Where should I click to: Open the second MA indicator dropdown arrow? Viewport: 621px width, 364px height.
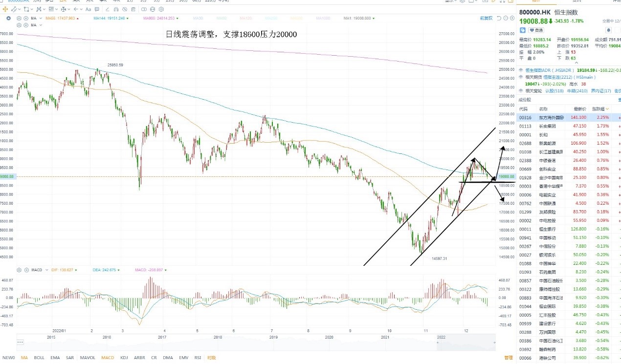click(41, 25)
